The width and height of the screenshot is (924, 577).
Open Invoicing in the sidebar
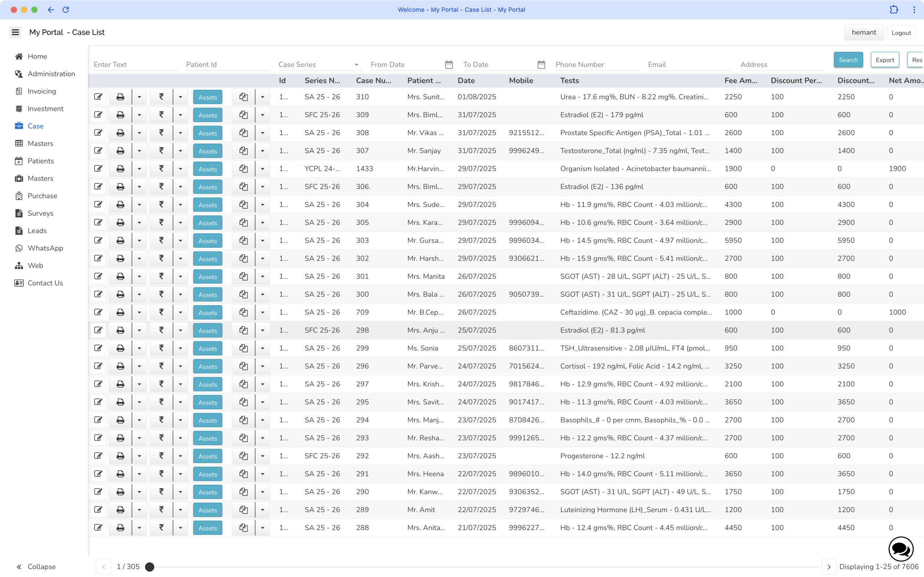(x=42, y=91)
